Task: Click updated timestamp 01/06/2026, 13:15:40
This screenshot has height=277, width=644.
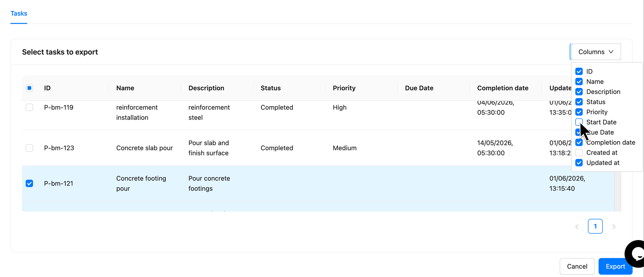Action: coord(567,183)
